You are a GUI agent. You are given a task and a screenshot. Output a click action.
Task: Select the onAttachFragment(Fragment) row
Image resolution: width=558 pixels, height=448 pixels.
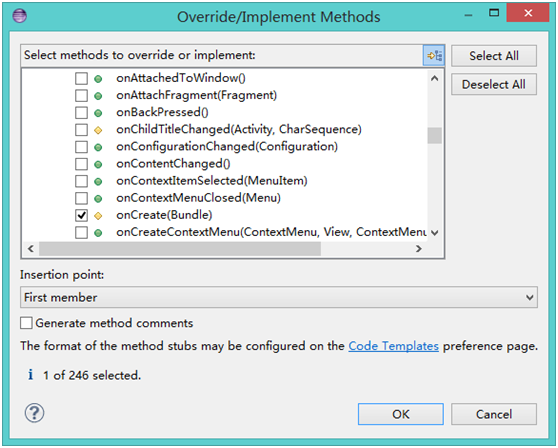pos(196,95)
